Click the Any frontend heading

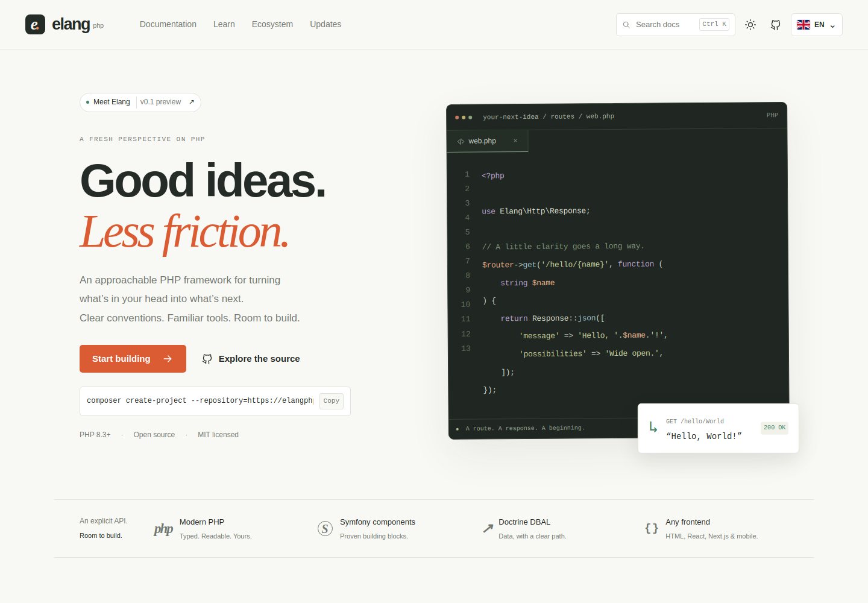(688, 522)
